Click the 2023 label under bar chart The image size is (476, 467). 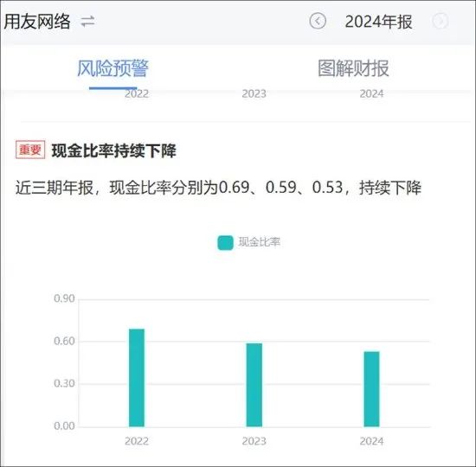click(x=254, y=441)
